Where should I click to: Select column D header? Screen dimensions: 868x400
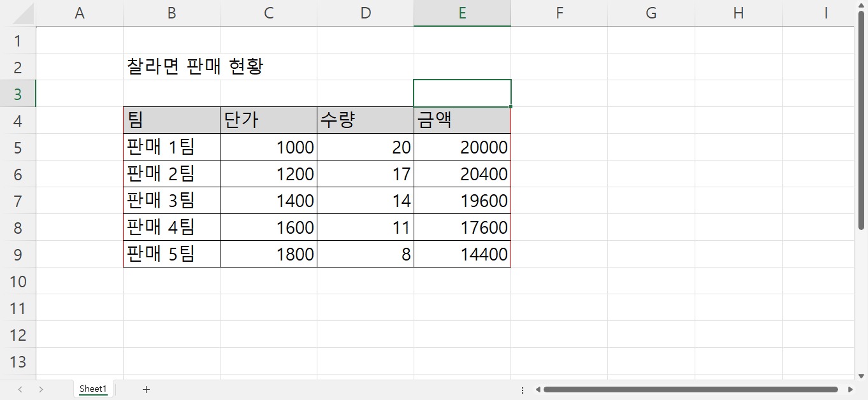(x=365, y=13)
